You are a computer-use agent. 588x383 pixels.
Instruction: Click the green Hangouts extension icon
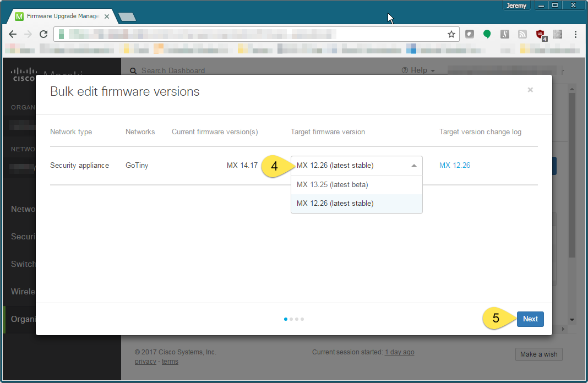pyautogui.click(x=487, y=34)
